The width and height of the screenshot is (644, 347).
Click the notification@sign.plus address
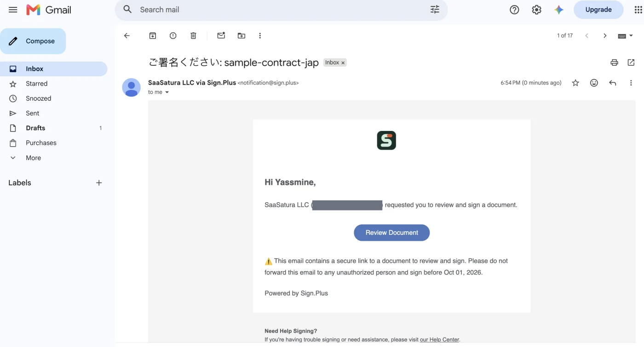(x=268, y=83)
